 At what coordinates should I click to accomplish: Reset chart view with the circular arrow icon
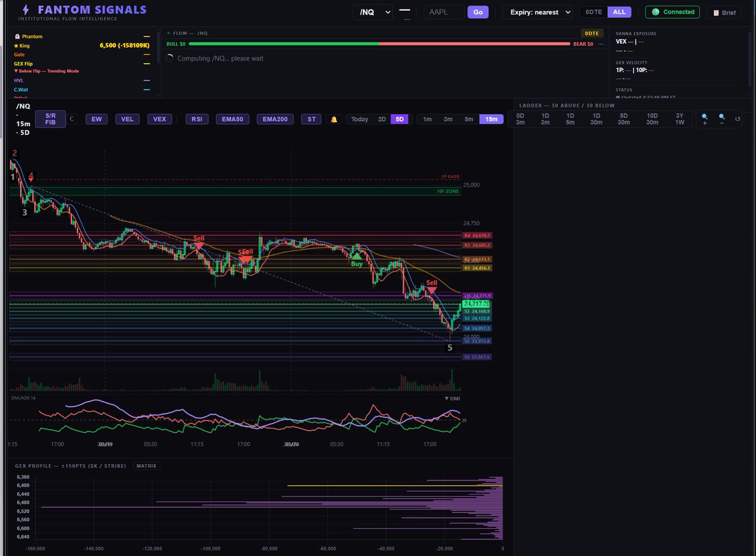[x=738, y=119]
